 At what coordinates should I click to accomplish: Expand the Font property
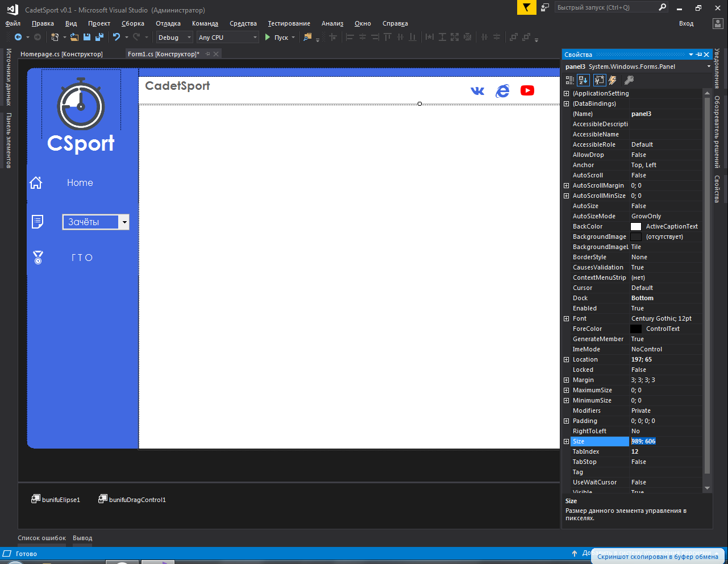pos(566,318)
